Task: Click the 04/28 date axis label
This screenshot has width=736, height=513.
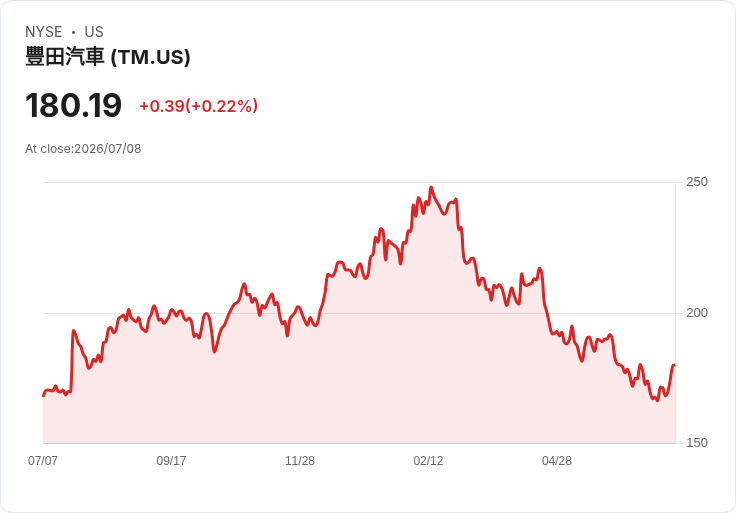Action: (557, 461)
